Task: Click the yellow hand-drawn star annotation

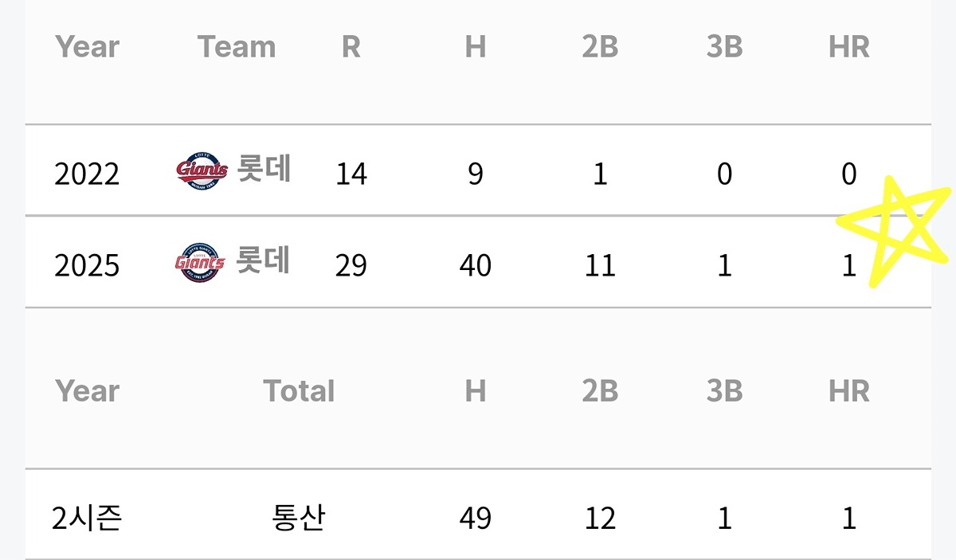Action: pos(895,233)
